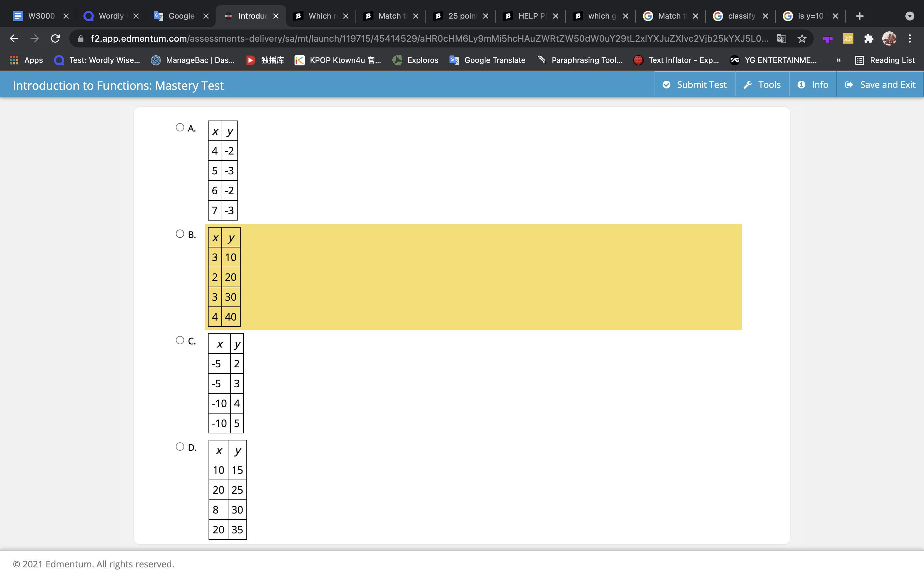Image resolution: width=924 pixels, height=577 pixels.
Task: Expand the hidden bookmarks overflow chevron
Action: click(x=838, y=60)
